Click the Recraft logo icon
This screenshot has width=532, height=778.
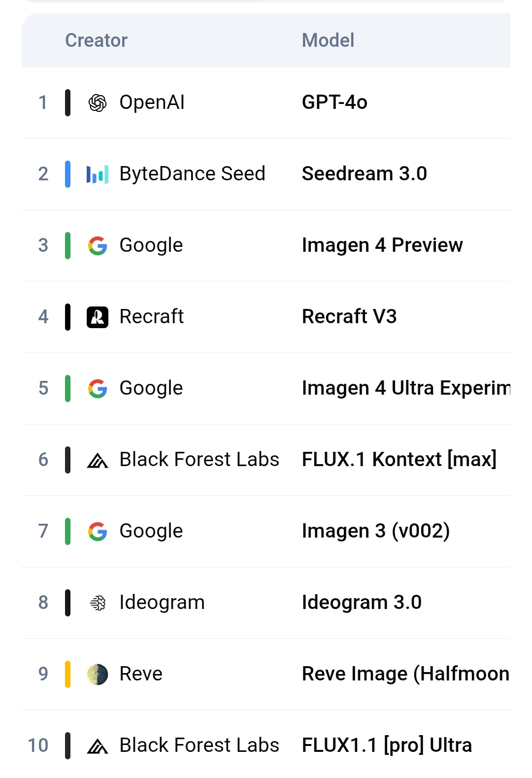pyautogui.click(x=98, y=317)
